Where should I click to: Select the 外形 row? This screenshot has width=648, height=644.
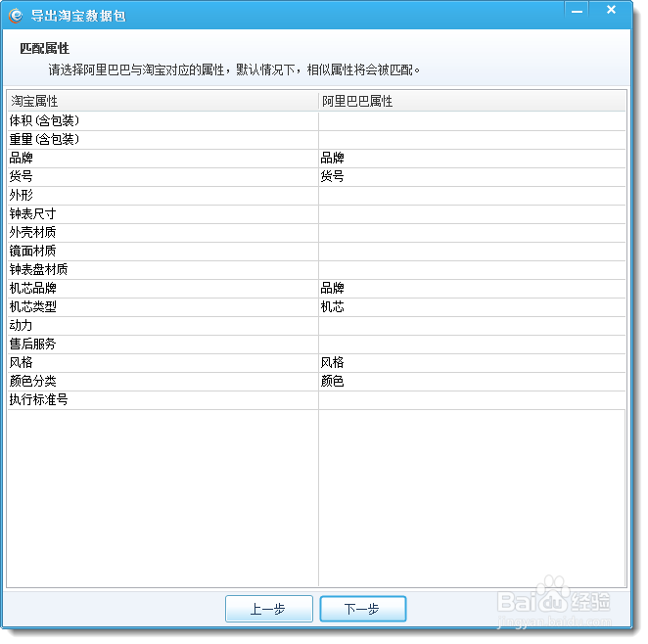coord(316,196)
